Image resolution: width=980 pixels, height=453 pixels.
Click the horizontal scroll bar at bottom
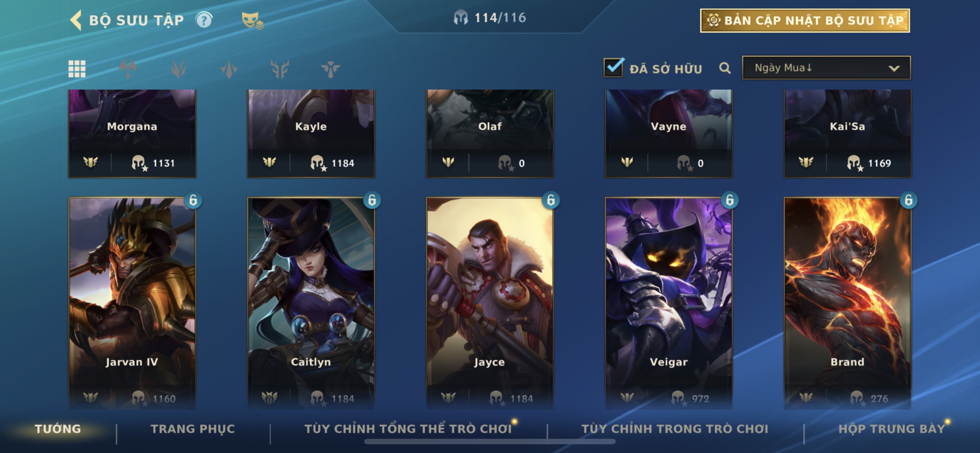coord(490,442)
